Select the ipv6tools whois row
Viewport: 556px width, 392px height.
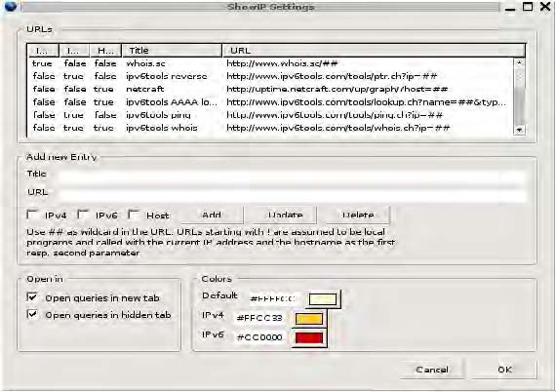[270, 128]
